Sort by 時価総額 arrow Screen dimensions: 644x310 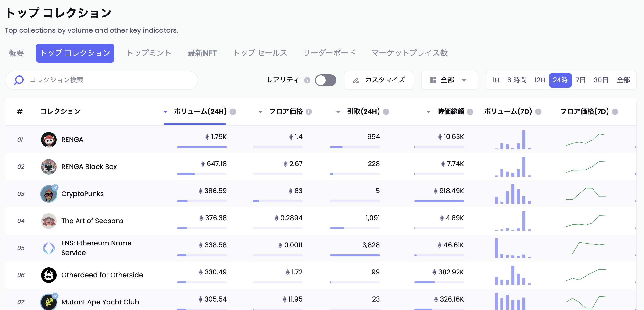tap(428, 112)
